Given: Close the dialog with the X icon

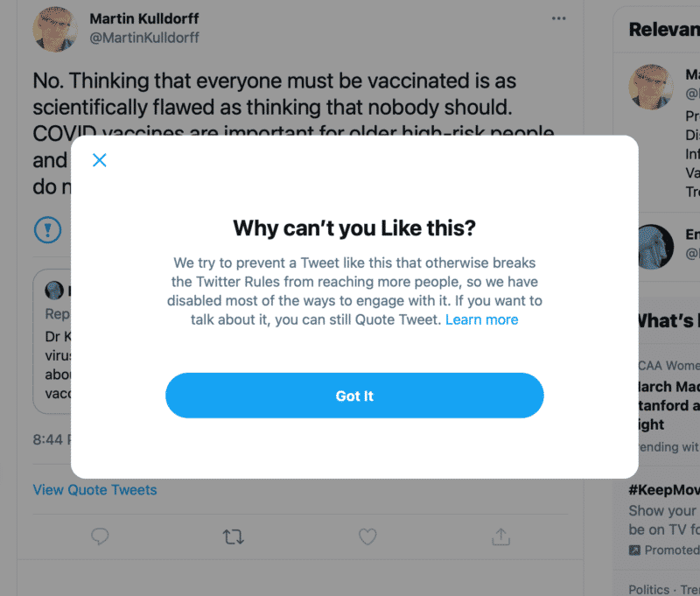Looking at the screenshot, I should click(x=99, y=160).
